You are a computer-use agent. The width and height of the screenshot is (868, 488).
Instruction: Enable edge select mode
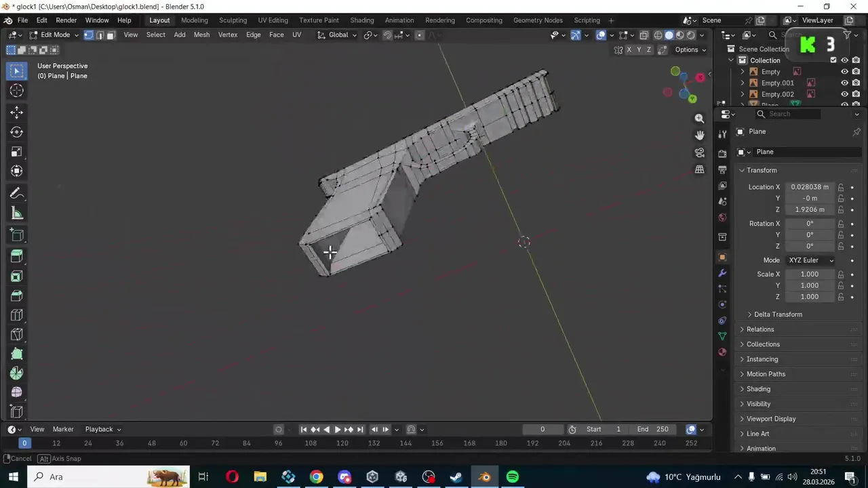pyautogui.click(x=100, y=35)
